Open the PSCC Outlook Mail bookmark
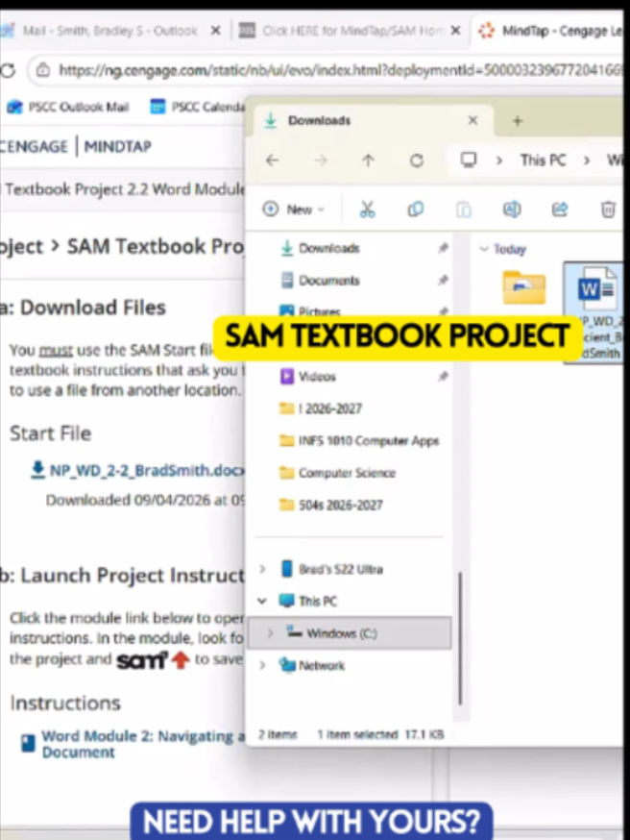The width and height of the screenshot is (630, 840). point(68,107)
